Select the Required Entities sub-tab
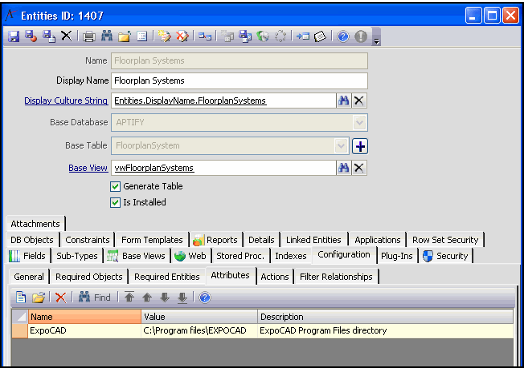The image size is (528, 376). point(167,277)
